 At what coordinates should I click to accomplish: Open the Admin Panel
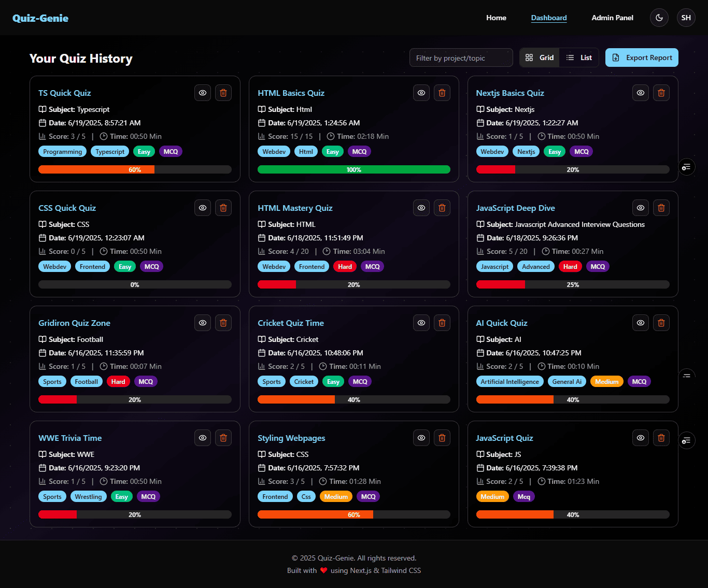612,17
